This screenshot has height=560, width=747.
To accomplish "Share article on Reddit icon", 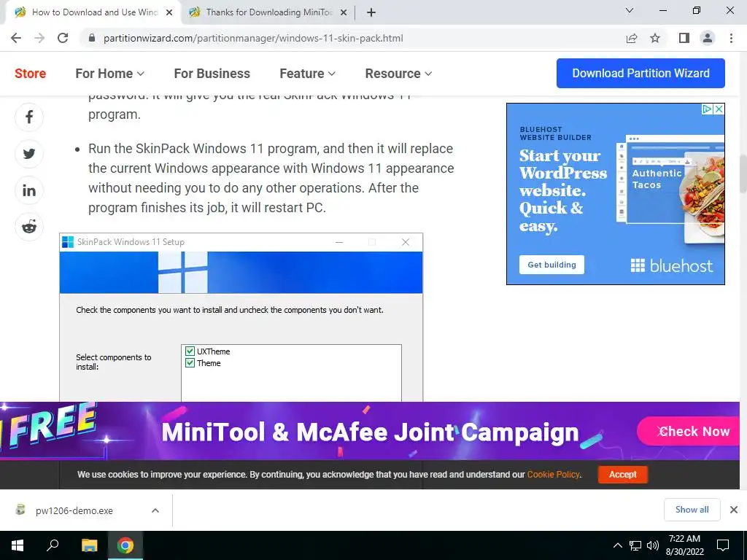I will [x=29, y=227].
